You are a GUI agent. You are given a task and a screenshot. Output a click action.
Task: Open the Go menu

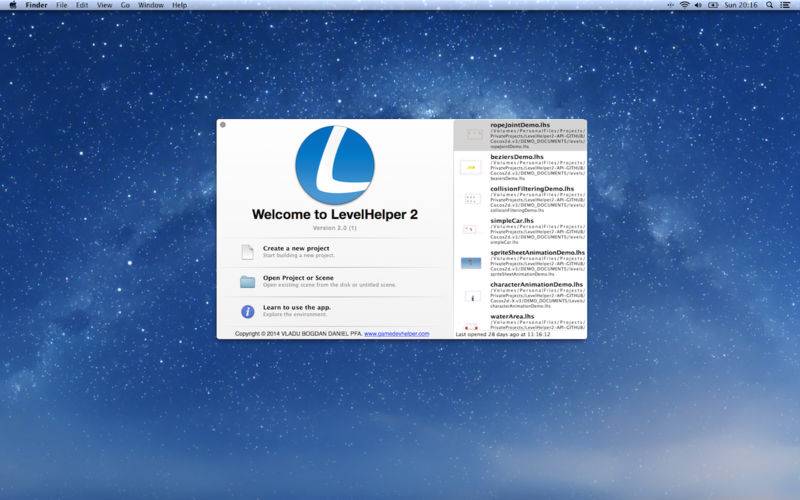[126, 5]
